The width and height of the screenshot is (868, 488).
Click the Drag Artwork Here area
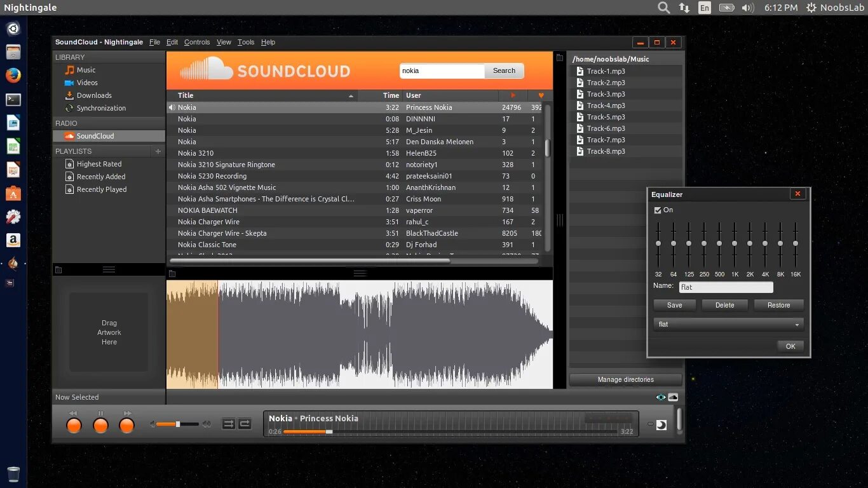[x=109, y=332]
